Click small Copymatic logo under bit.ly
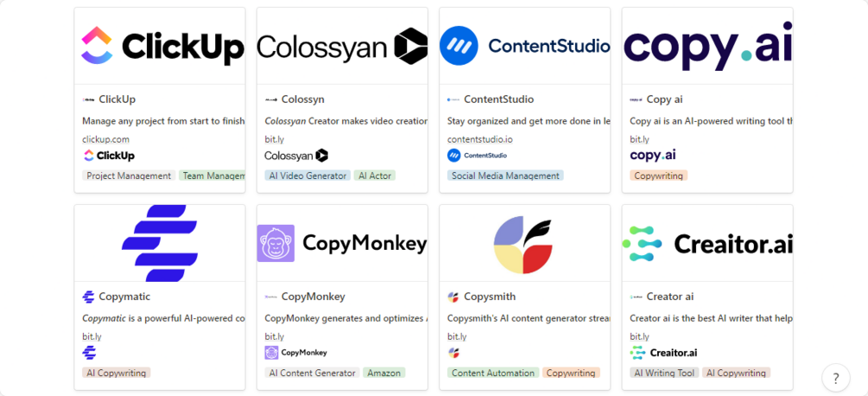 [89, 353]
